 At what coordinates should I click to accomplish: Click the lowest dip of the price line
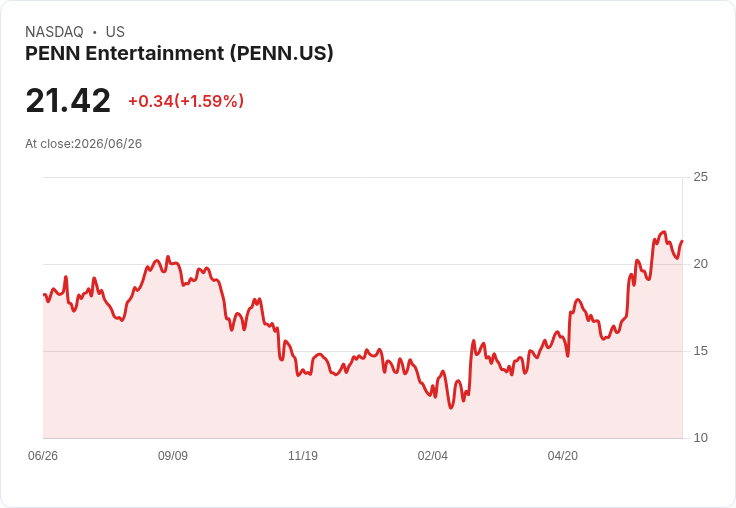click(451, 408)
